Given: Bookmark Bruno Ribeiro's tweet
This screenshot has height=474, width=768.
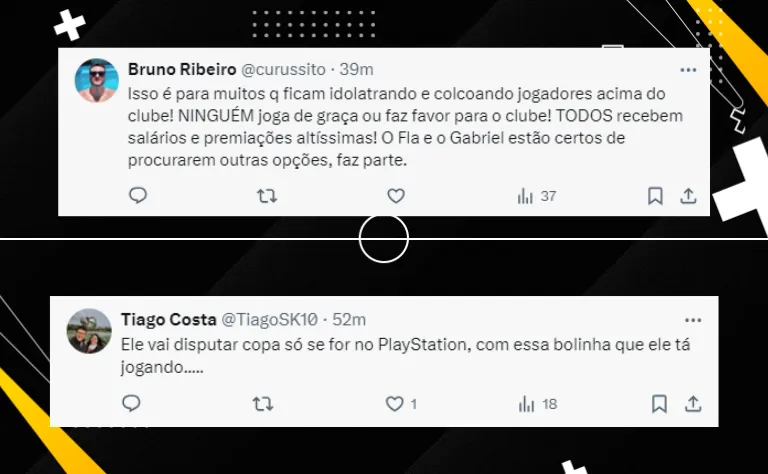Looking at the screenshot, I should (655, 196).
